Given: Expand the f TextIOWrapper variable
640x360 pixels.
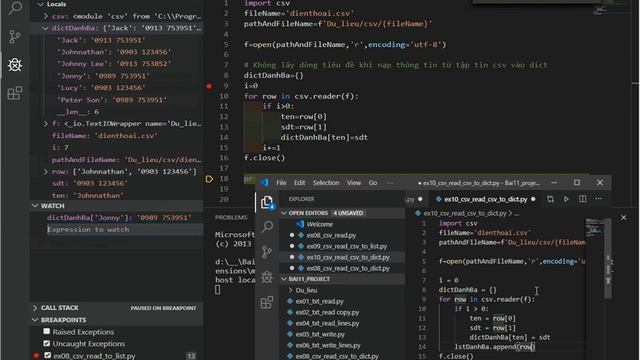Looking at the screenshot, I should 46,124.
